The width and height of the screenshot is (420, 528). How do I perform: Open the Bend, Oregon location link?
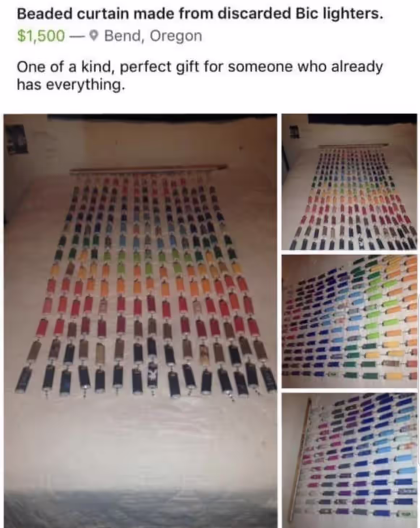coord(153,36)
